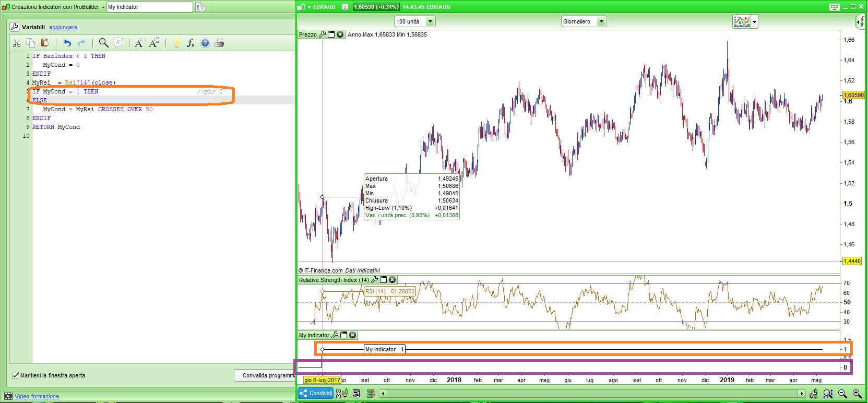Screen dimensions: 868x403
Task: Expand the indicator button dropdown arrow
Action: point(755,22)
